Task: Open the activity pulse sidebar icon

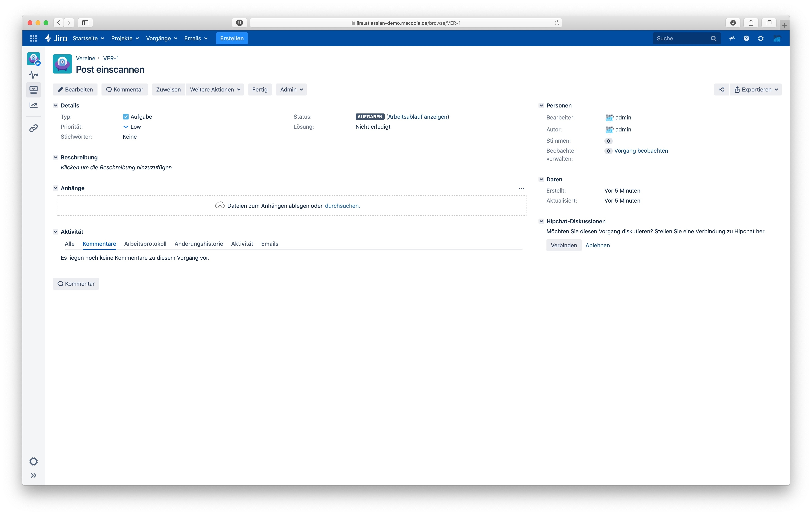Action: tap(33, 75)
